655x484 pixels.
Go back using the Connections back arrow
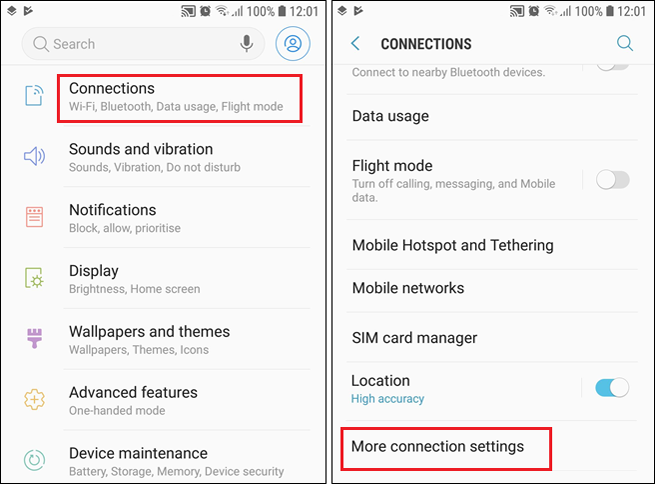[355, 43]
